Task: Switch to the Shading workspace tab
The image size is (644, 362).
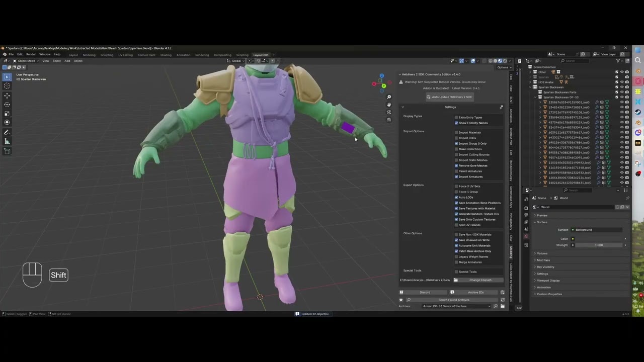Action: [x=166, y=55]
